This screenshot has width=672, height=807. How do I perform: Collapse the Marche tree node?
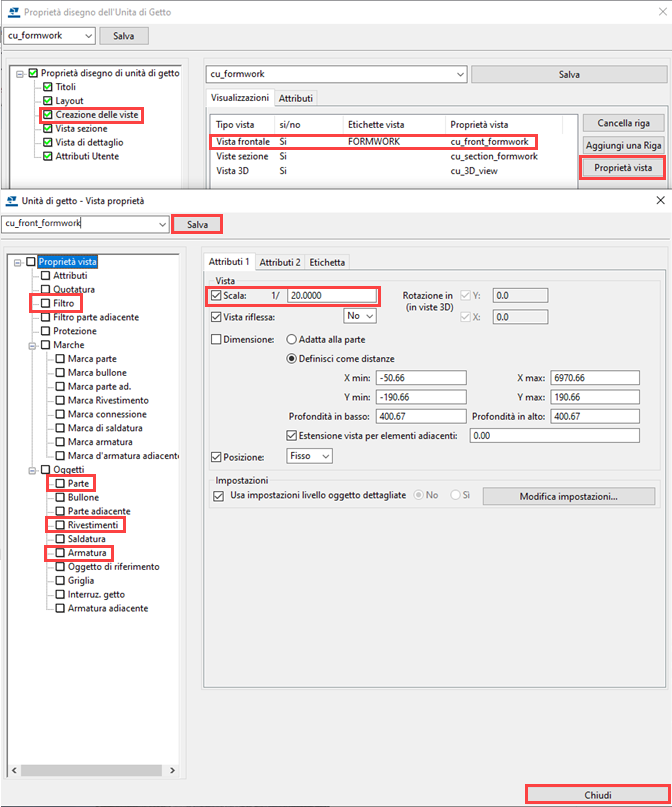32,346
